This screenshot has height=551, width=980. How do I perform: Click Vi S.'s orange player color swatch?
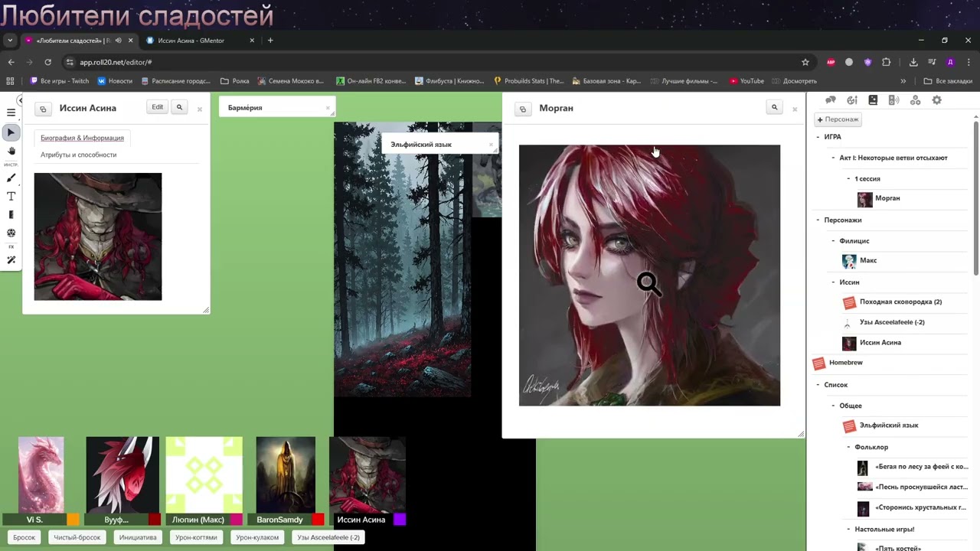tap(73, 520)
